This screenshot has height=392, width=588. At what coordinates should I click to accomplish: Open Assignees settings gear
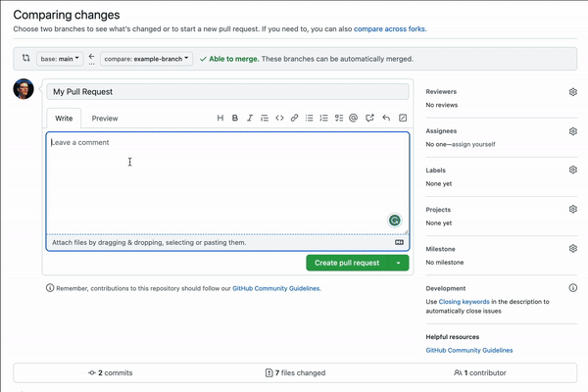coord(572,131)
